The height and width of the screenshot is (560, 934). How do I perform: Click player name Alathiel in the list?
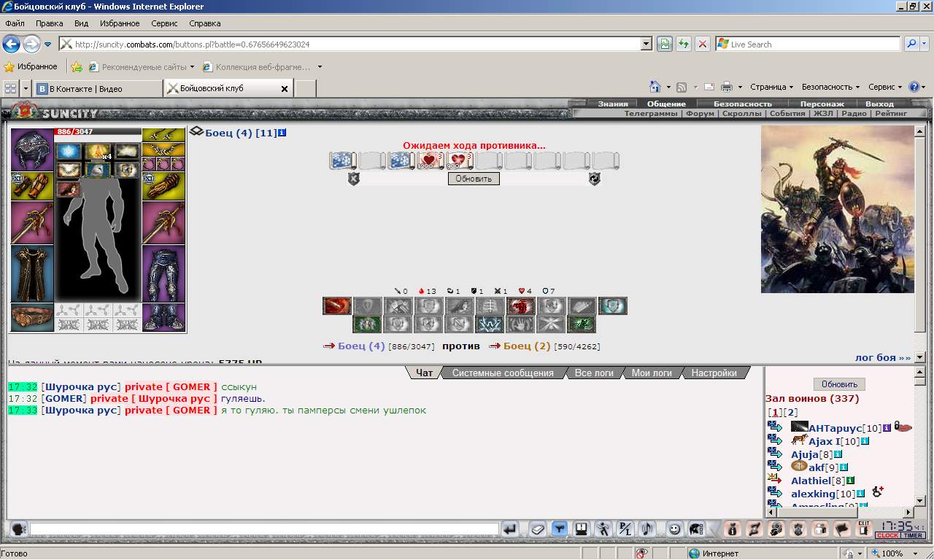pos(811,481)
